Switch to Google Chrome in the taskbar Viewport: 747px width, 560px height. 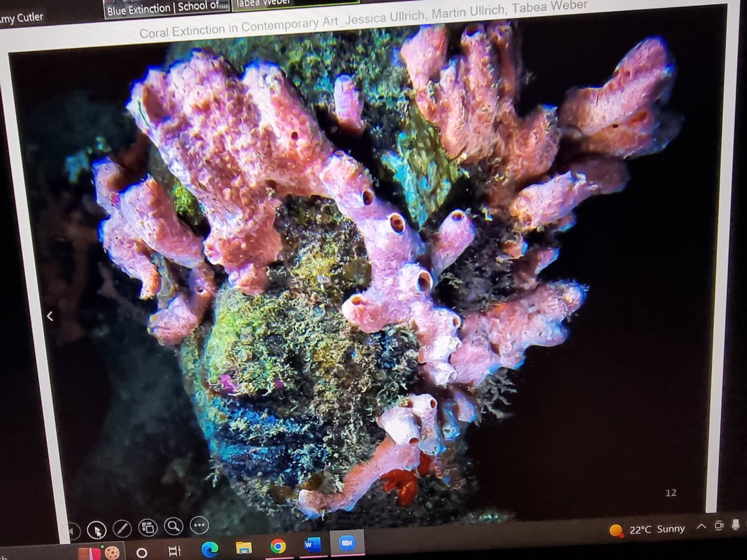[x=278, y=546]
